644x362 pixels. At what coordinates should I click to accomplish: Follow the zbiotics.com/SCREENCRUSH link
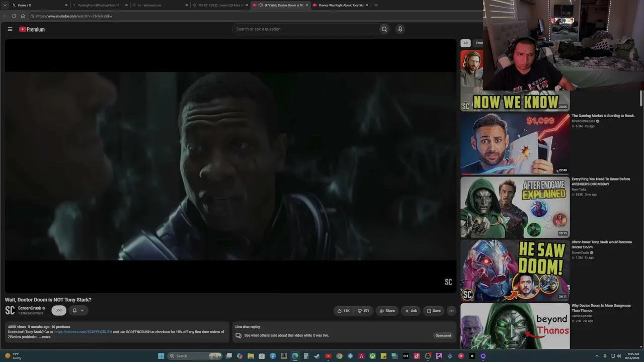pyautogui.click(x=83, y=332)
